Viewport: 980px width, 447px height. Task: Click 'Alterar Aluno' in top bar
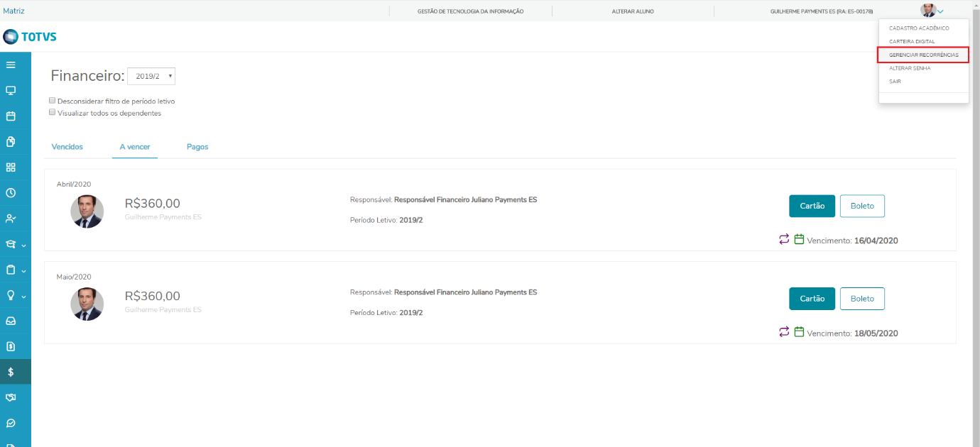pyautogui.click(x=633, y=11)
